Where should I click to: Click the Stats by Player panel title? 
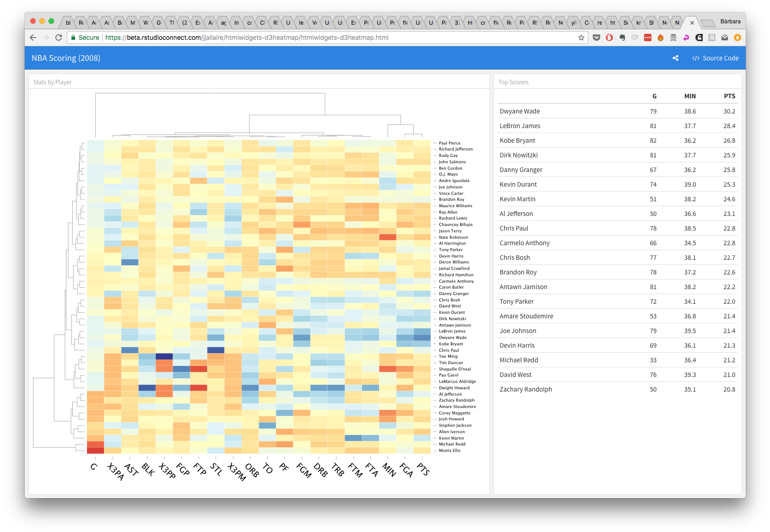point(53,82)
